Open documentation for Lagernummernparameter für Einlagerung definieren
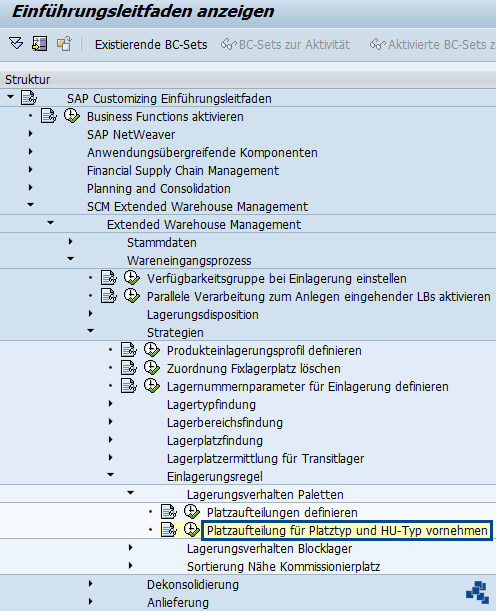This screenshot has height=611, width=496. [x=129, y=386]
